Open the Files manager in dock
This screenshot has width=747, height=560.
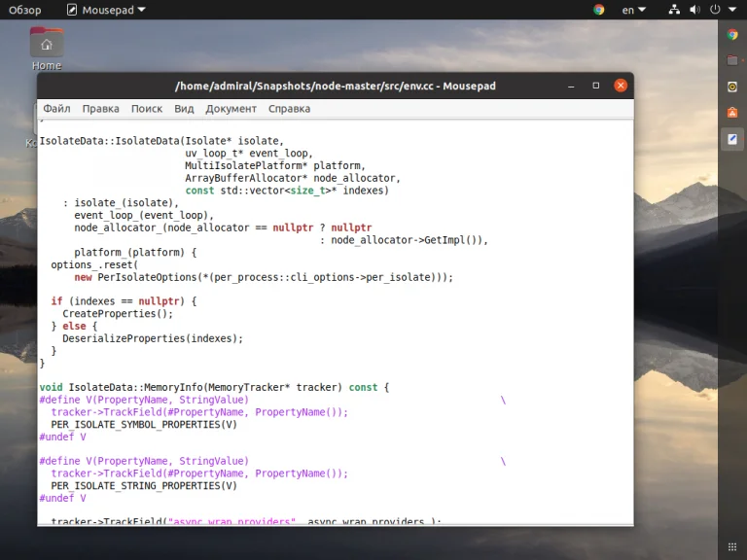coord(732,60)
